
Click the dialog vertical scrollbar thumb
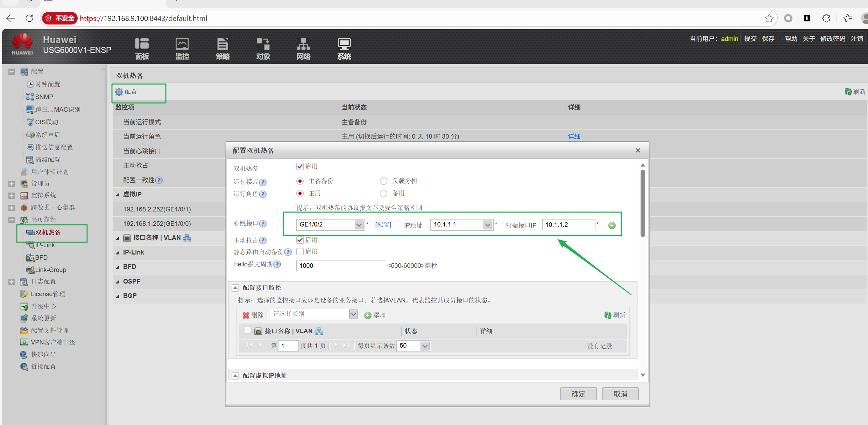tap(643, 203)
